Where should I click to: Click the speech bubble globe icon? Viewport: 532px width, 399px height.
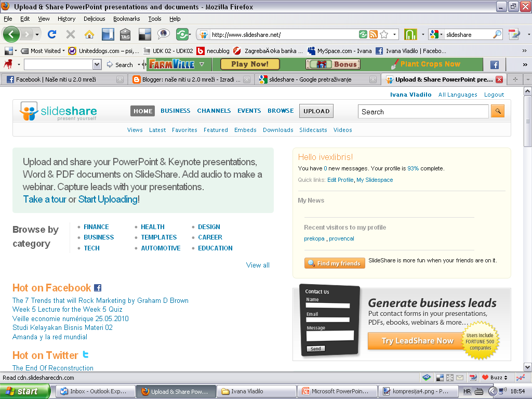pos(163,34)
